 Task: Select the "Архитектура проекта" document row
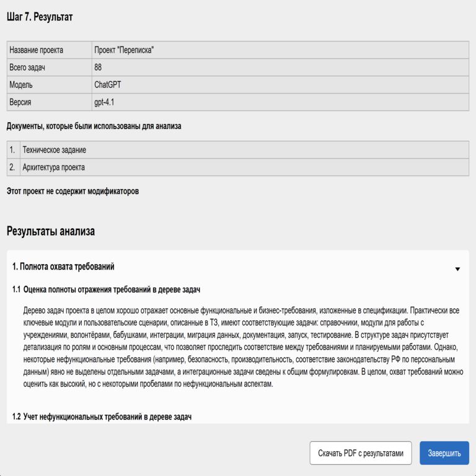pyautogui.click(x=53, y=167)
